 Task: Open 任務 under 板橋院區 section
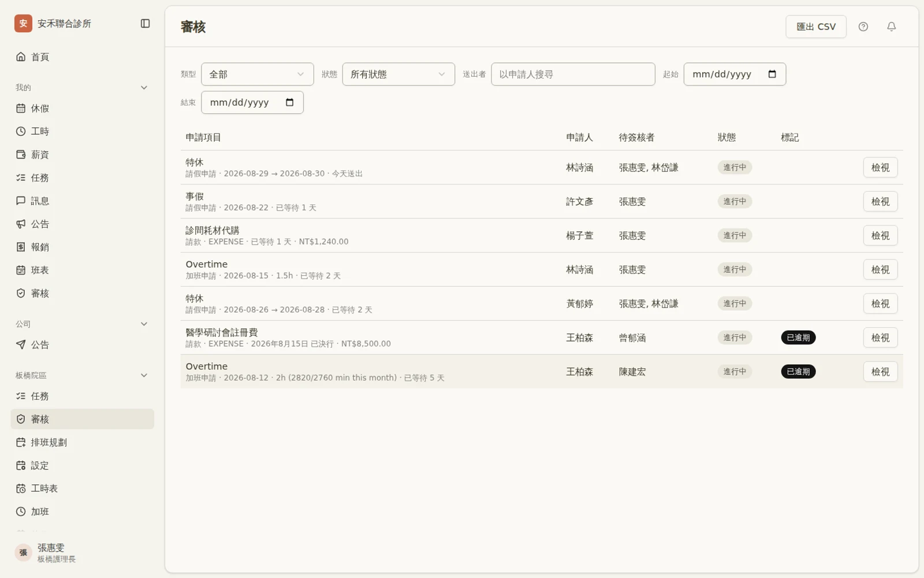point(83,397)
